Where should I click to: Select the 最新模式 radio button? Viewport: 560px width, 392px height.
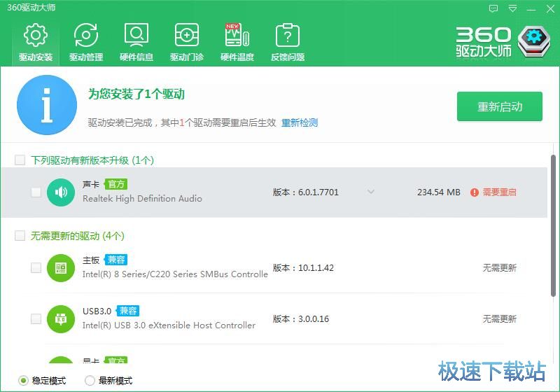tap(90, 381)
